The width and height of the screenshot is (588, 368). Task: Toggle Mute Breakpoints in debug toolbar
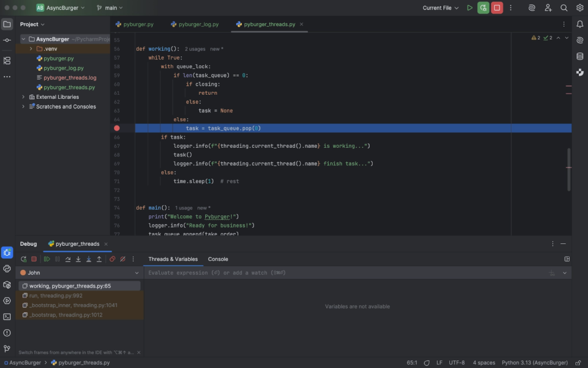[x=122, y=259]
